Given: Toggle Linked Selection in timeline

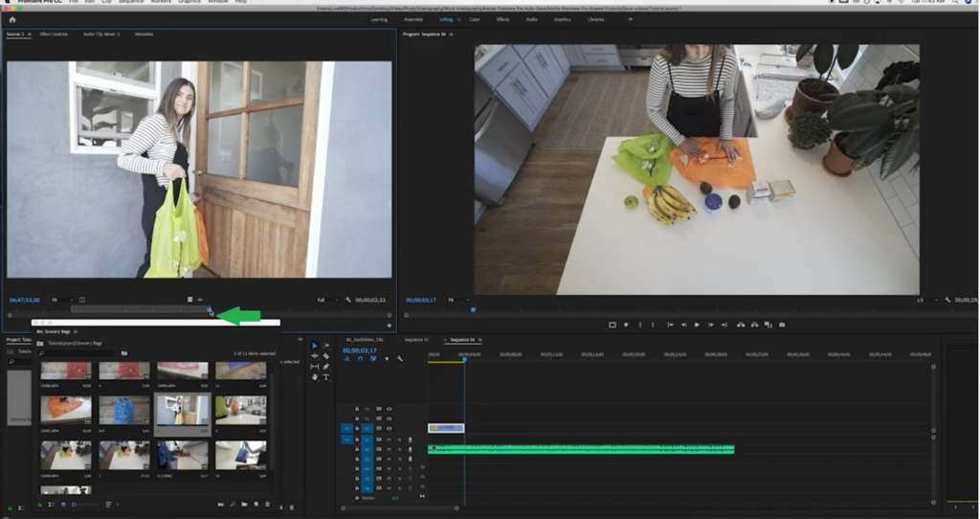Looking at the screenshot, I should [373, 359].
